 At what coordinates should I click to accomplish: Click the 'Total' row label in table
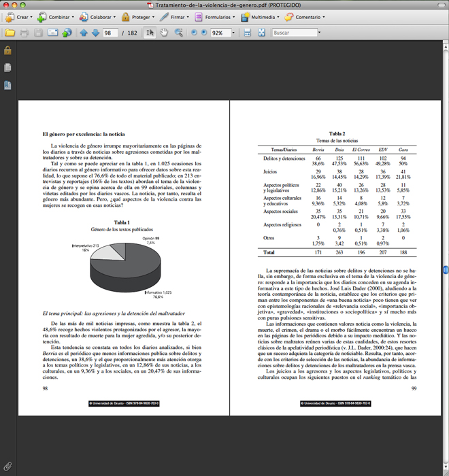coord(269,252)
